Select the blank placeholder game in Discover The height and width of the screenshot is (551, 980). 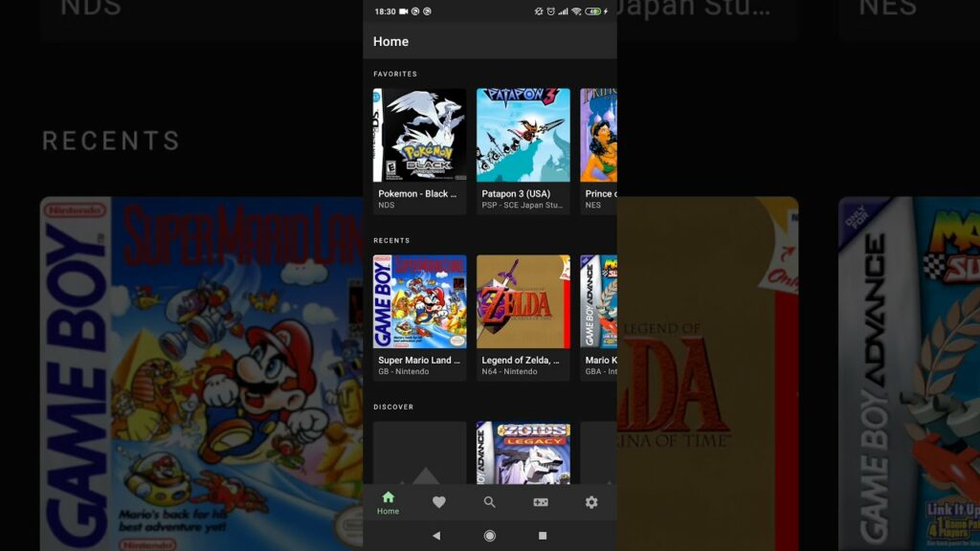coord(419,452)
